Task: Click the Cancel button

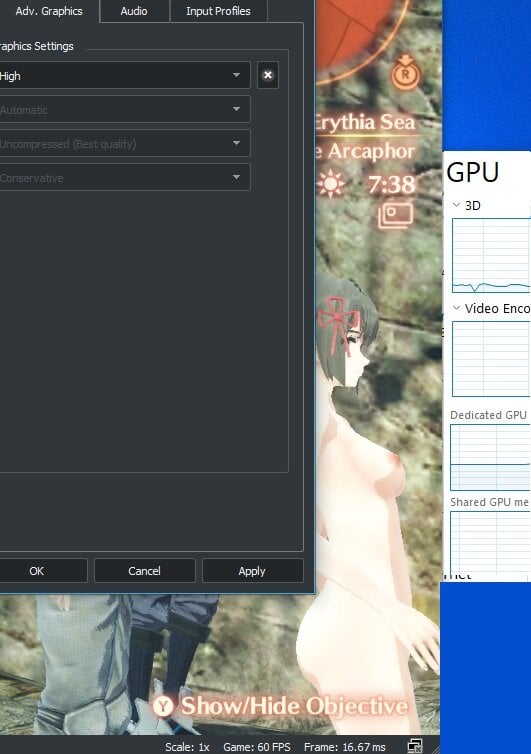Action: click(x=145, y=571)
